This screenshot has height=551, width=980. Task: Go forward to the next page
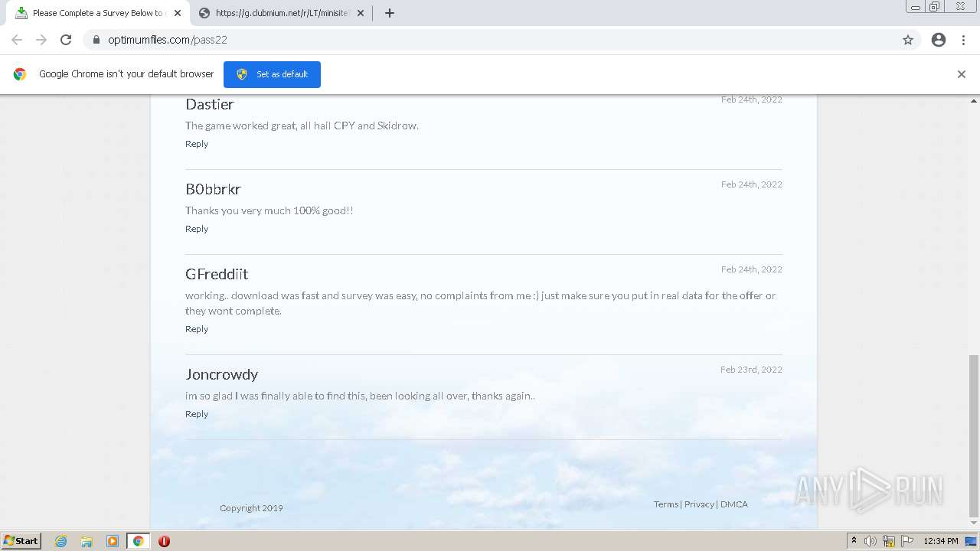coord(41,40)
